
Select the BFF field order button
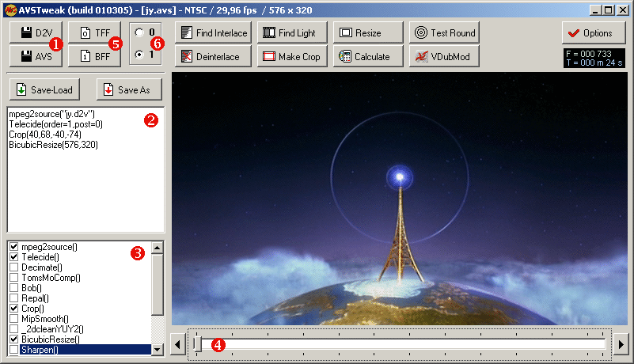coord(95,56)
